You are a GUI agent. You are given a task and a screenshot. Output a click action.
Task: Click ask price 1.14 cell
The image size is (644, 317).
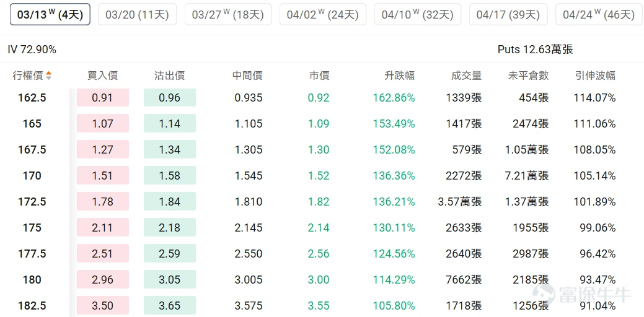coord(170,123)
